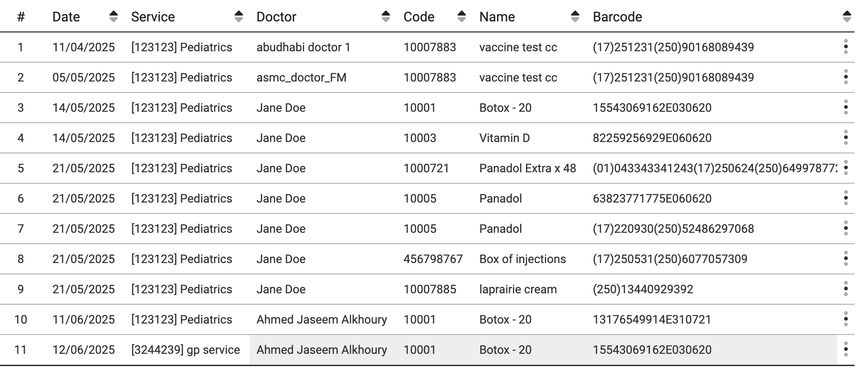868x374 pixels.
Task: Sort table by Service column arrows
Action: [x=239, y=16]
